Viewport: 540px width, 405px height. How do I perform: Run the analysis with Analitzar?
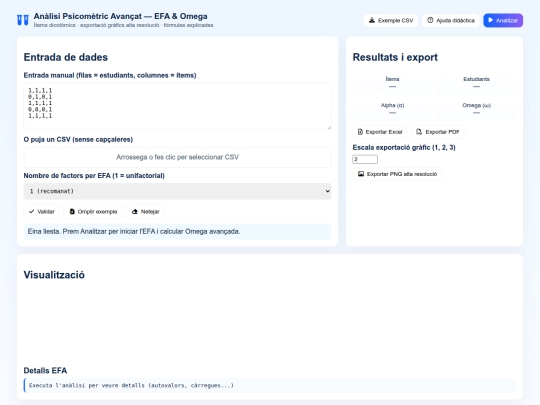pyautogui.click(x=503, y=20)
